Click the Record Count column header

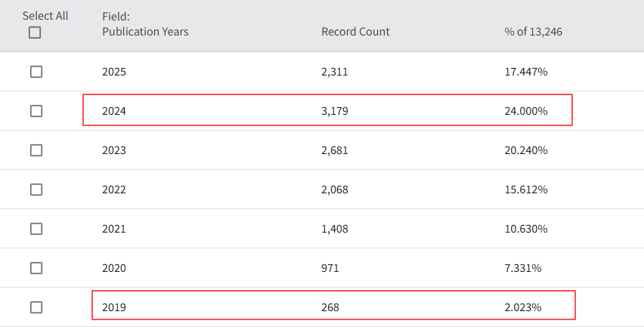355,32
